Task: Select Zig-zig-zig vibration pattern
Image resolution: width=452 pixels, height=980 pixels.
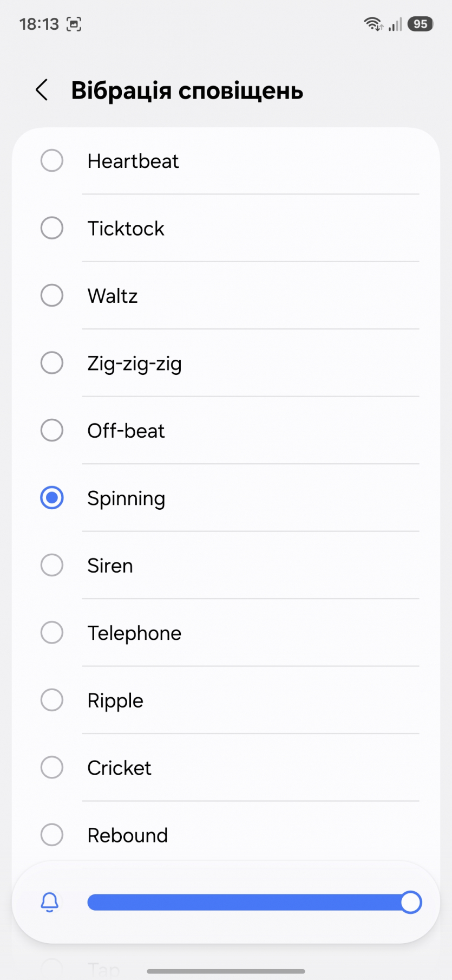Action: [52, 363]
